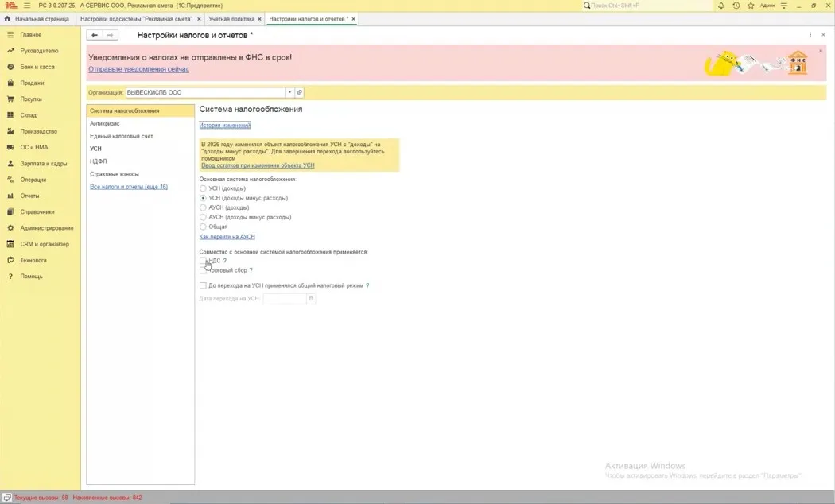The height and width of the screenshot is (504, 835).
Task: Open the window list icon in the status bar
Action: coord(7,498)
